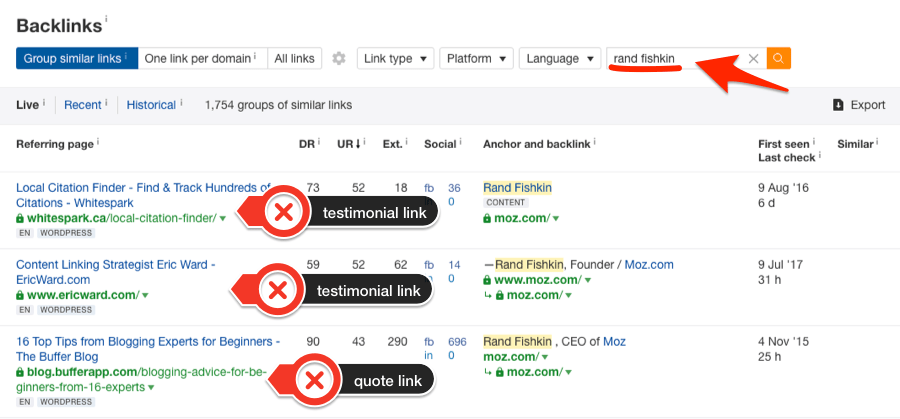The height and width of the screenshot is (419, 900).
Task: Expand moz.com dropdown in Whitespark row
Action: tap(556, 219)
